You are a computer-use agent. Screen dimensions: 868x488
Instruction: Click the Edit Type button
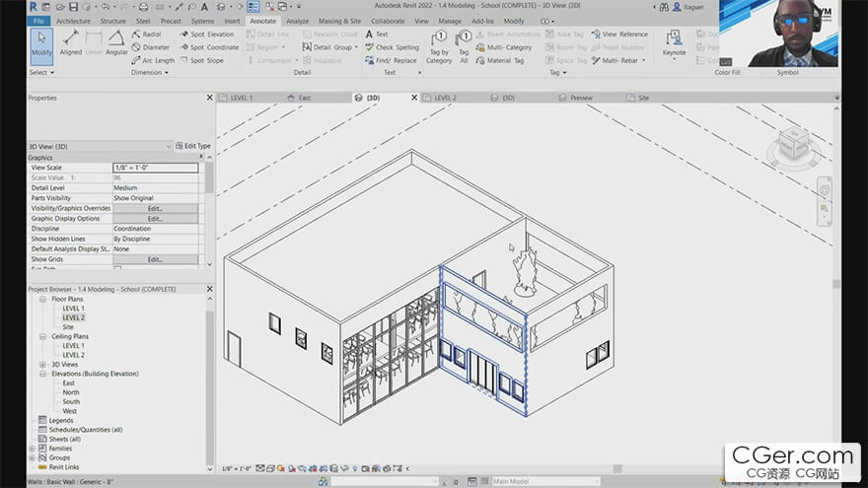click(x=192, y=146)
